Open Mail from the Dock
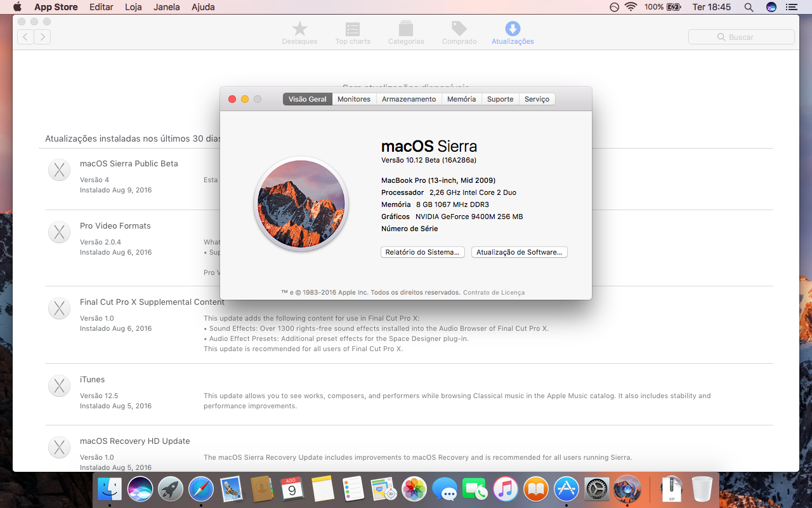812x508 pixels. [x=232, y=489]
